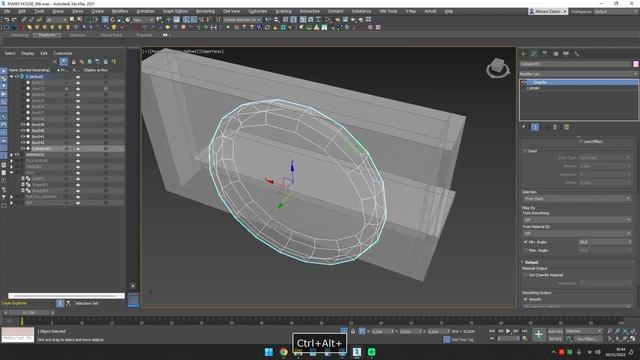Click the Undo arrow in the main toolbar
Screen dimensions: 640x360
coord(7,19)
